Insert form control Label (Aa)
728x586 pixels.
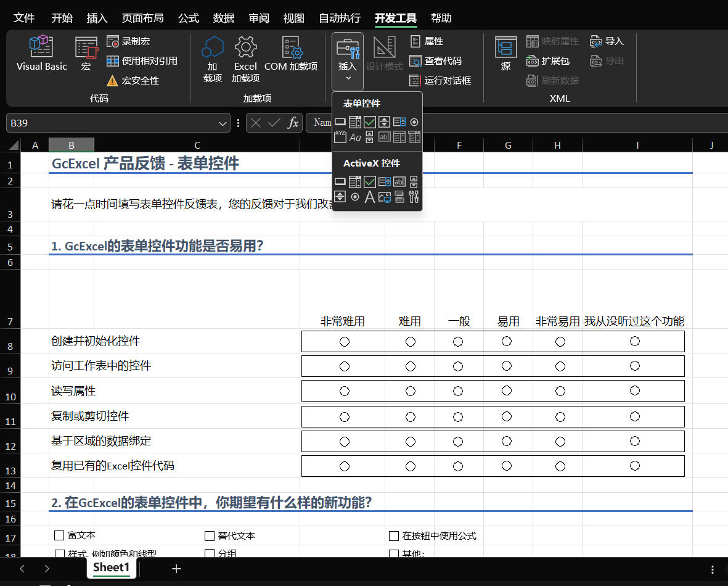tap(354, 137)
